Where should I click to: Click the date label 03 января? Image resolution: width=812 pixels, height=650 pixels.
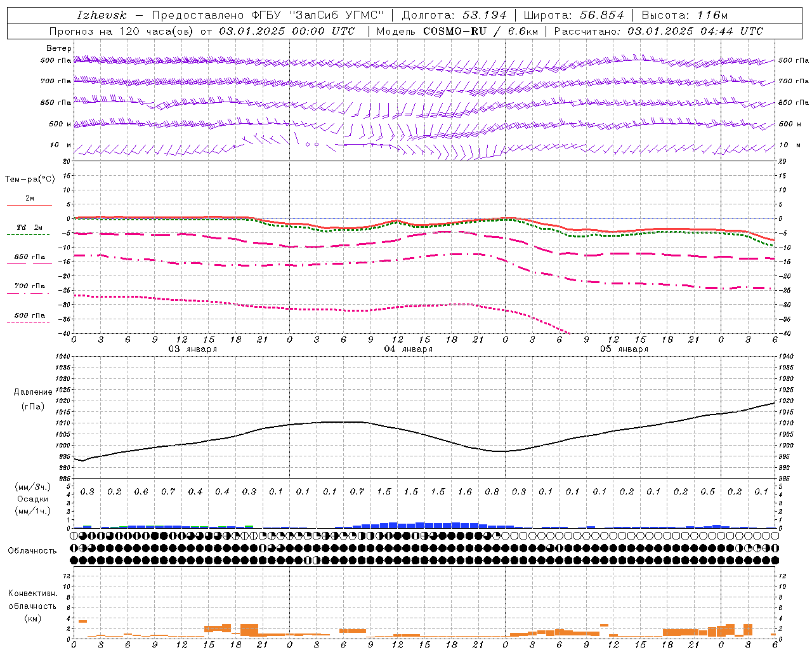[x=192, y=349]
